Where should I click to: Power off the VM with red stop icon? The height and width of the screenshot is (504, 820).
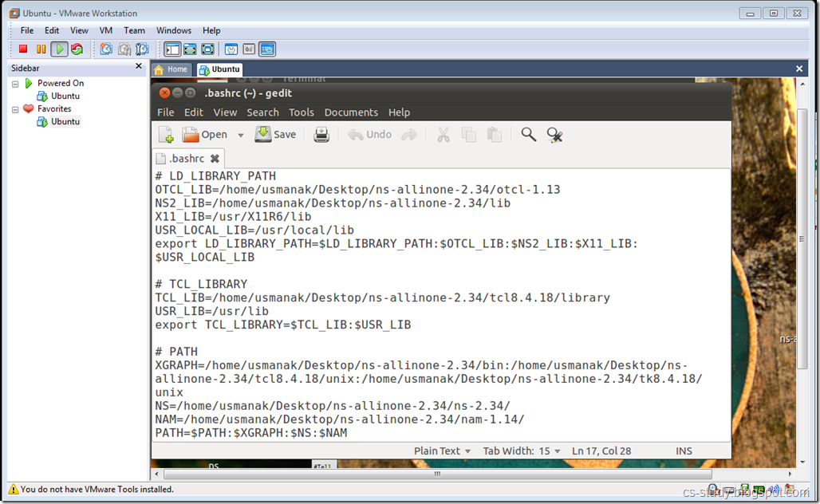click(x=23, y=49)
